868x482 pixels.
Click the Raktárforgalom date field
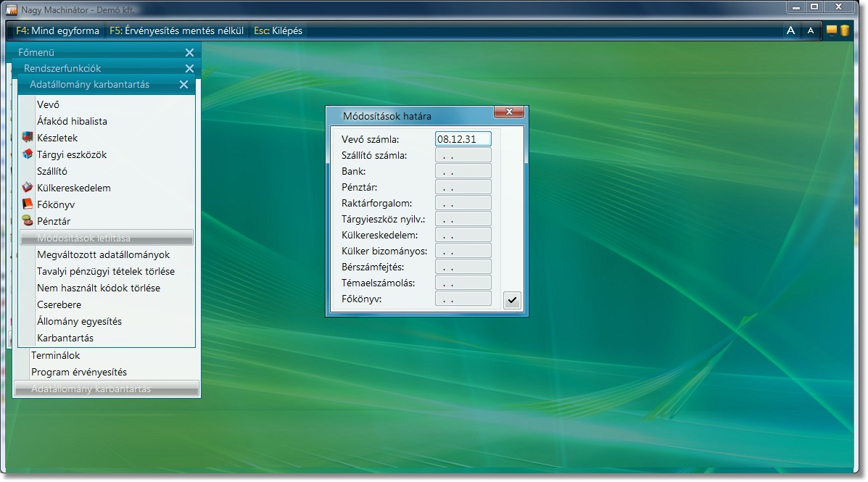(x=463, y=203)
